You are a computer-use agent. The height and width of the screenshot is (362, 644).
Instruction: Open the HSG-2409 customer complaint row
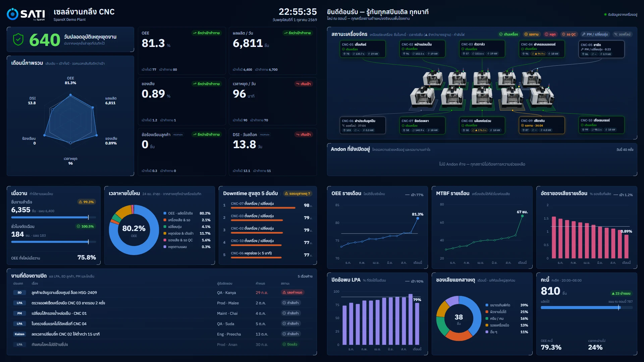pyautogui.click(x=162, y=293)
